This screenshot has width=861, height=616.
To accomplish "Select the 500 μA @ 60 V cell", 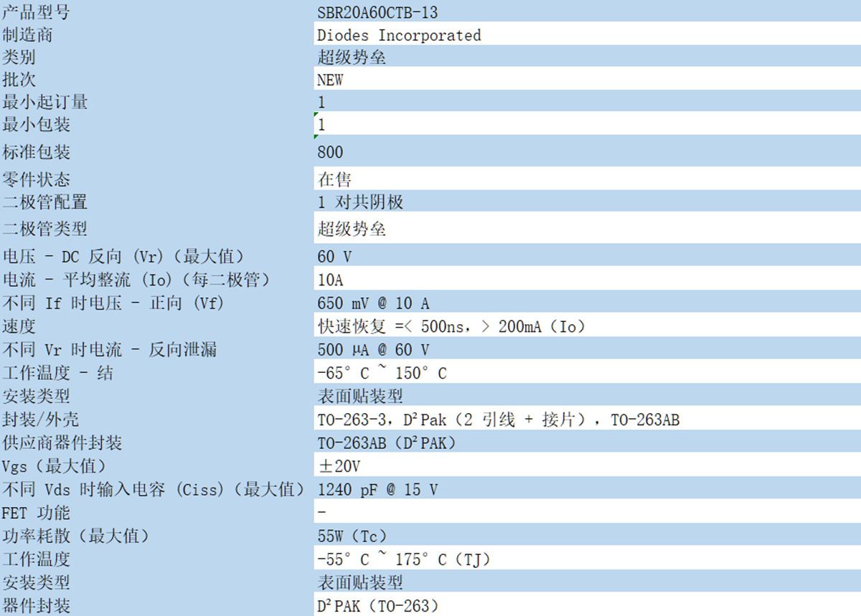I will point(373,350).
